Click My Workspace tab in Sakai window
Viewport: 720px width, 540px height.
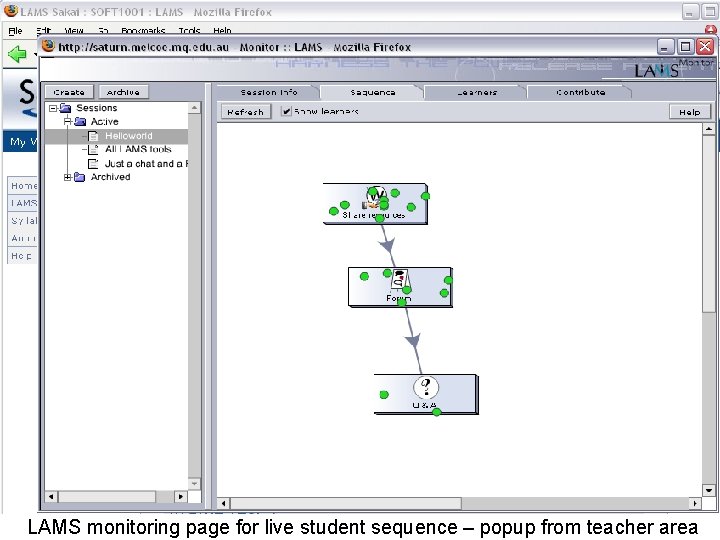click(21, 141)
